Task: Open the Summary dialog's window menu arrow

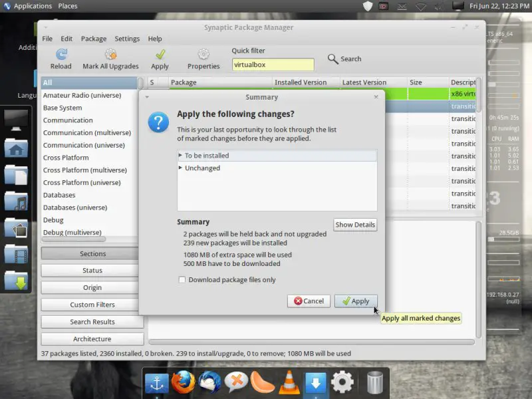Action: 147,97
